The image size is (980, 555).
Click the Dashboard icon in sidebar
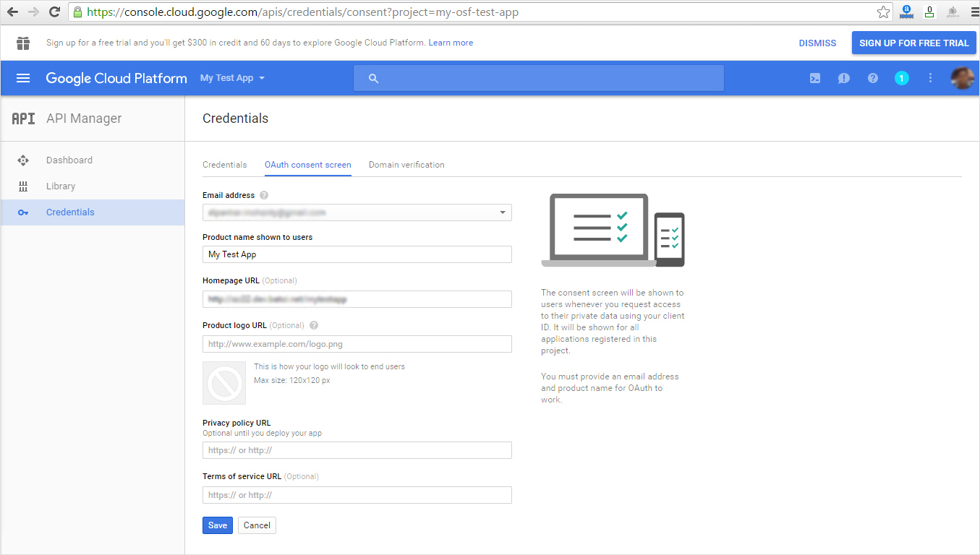(23, 160)
